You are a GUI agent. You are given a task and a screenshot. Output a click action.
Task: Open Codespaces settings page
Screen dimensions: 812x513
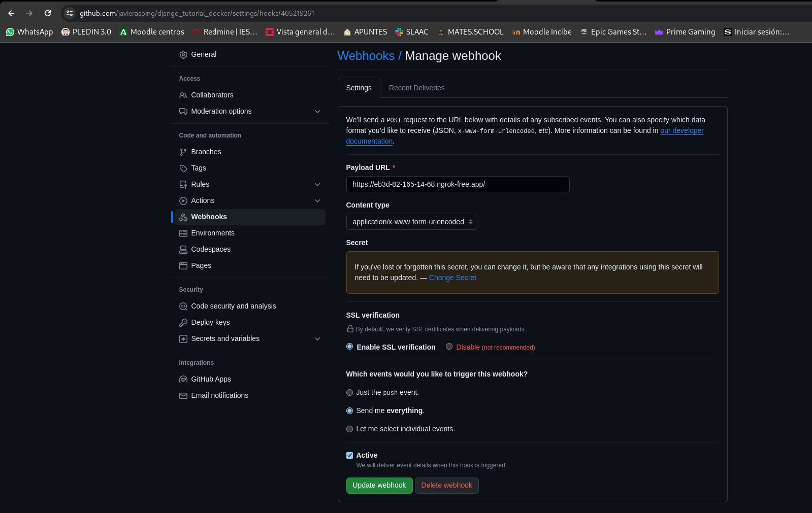(250, 250)
